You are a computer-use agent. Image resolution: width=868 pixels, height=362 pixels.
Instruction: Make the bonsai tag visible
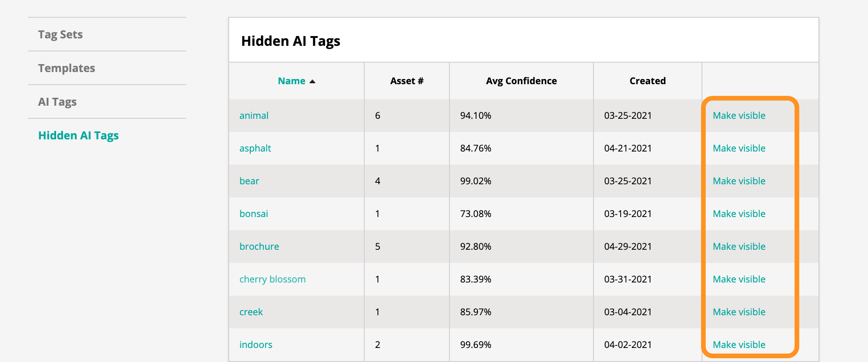739,214
